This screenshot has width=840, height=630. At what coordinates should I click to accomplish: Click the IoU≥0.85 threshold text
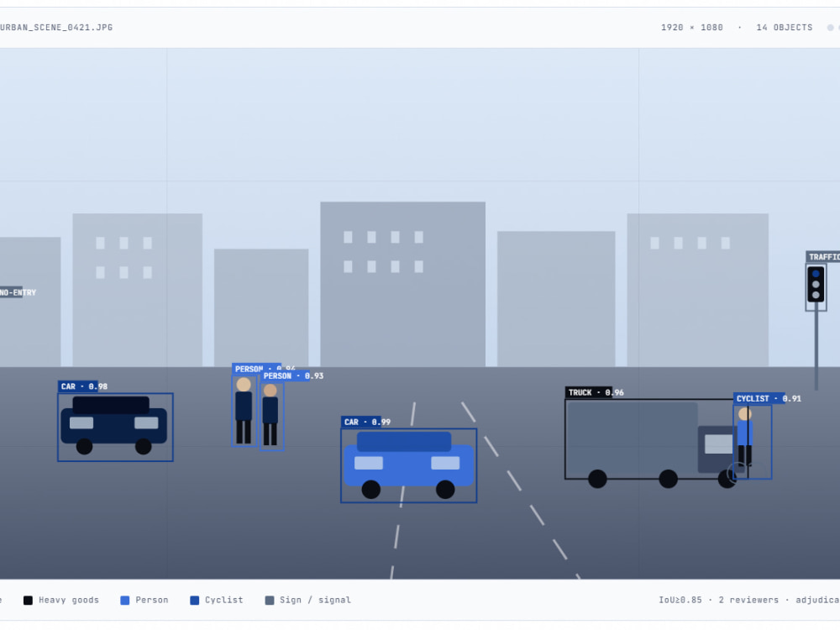point(680,600)
